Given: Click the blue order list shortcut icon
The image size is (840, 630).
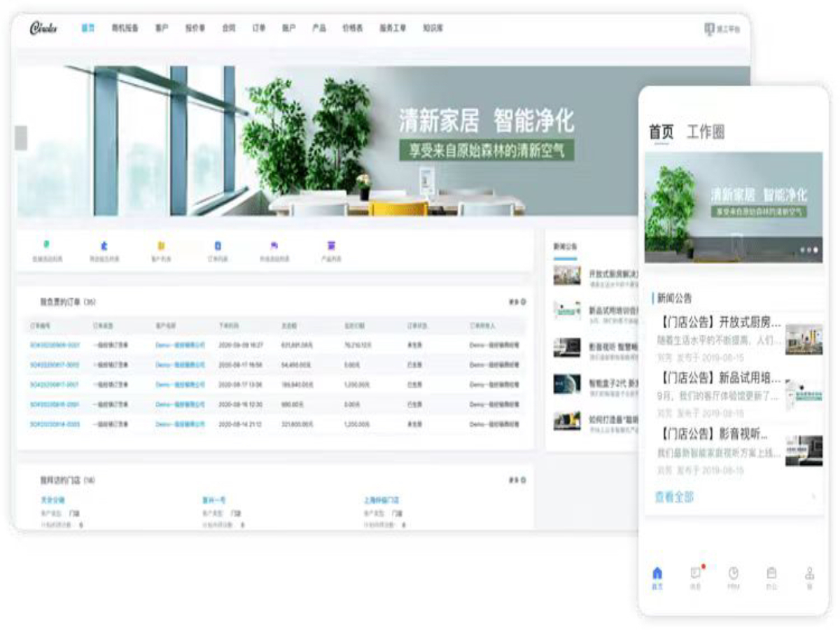Looking at the screenshot, I should point(218,246).
